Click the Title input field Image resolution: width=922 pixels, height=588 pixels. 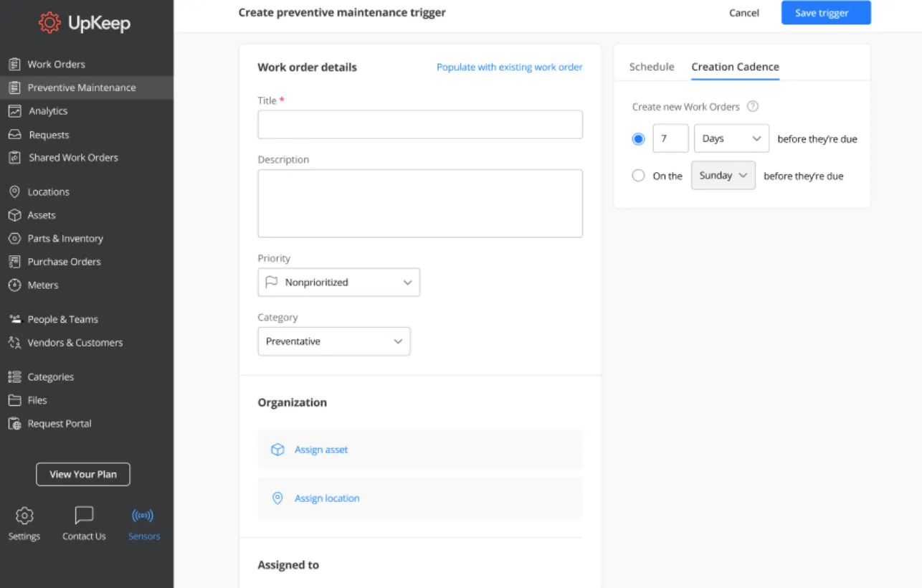tap(420, 125)
